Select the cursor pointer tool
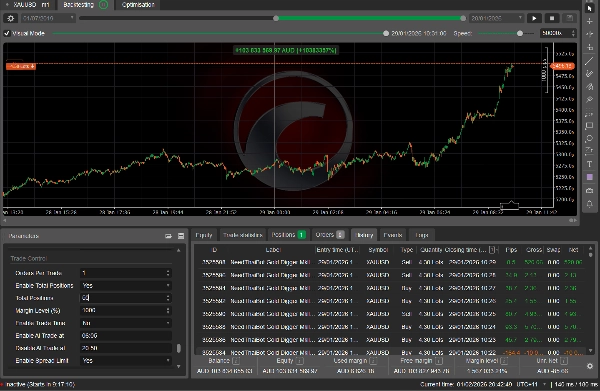 [589, 8]
